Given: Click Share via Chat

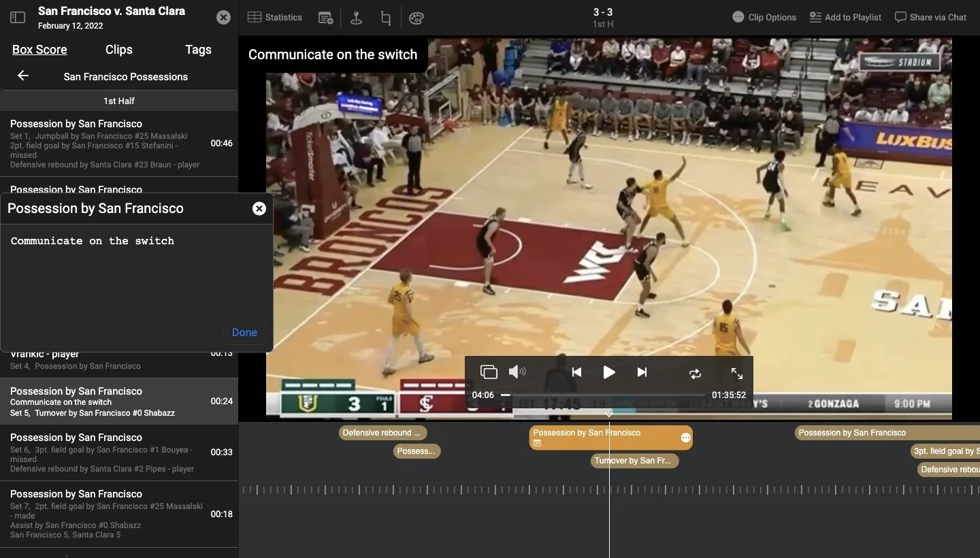Looking at the screenshot, I should pos(930,18).
